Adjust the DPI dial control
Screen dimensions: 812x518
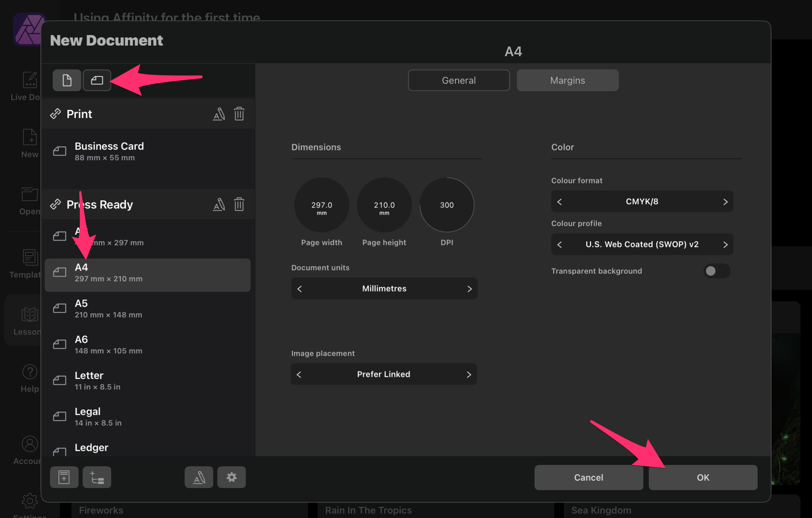click(446, 205)
